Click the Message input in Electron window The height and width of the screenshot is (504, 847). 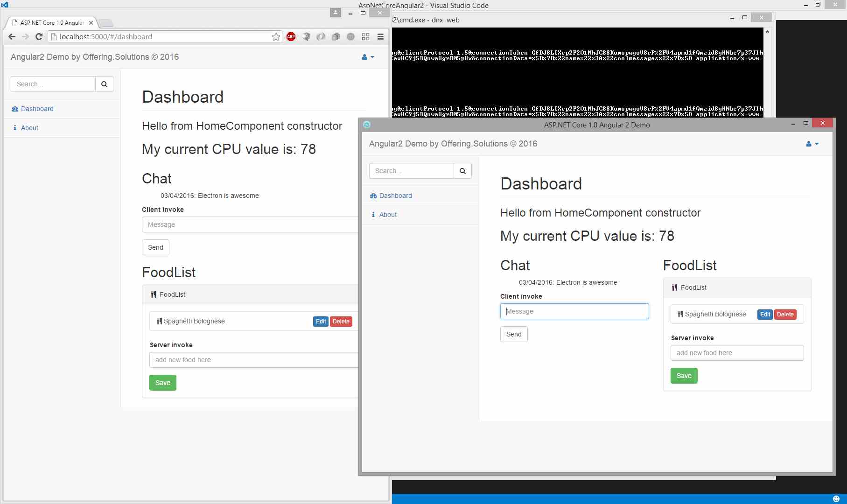coord(574,311)
